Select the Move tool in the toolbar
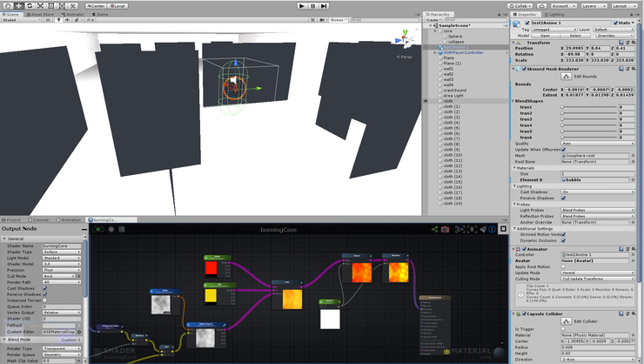This screenshot has height=364, width=644. tap(19, 6)
